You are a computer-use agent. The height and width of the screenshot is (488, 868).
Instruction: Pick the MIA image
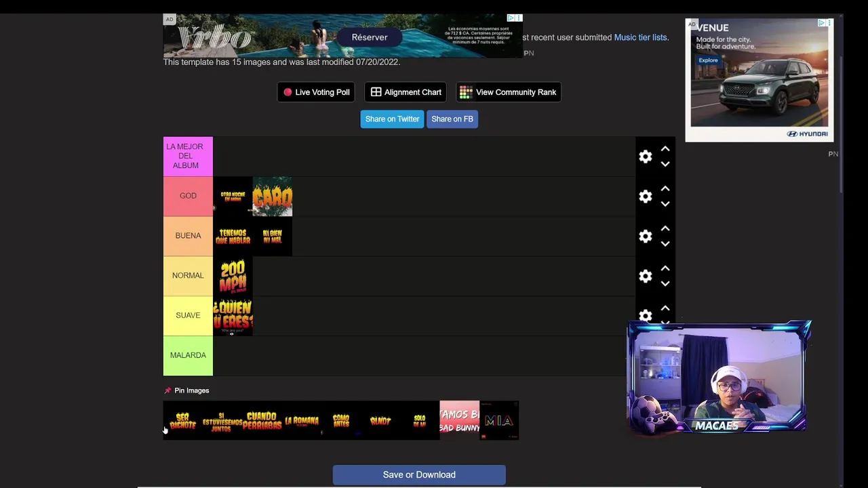(499, 421)
